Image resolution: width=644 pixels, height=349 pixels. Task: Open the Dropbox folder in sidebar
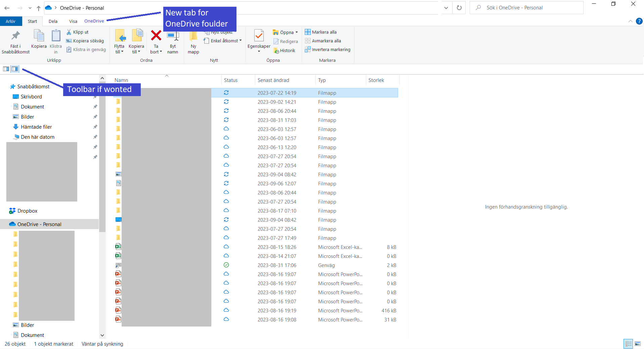tap(27, 211)
